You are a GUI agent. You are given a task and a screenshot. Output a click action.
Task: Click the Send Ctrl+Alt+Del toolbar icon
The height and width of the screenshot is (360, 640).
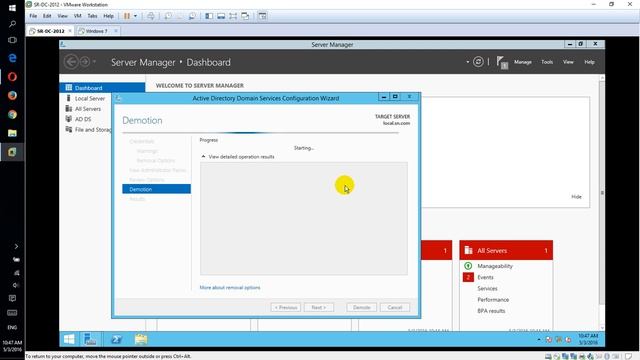[151, 16]
